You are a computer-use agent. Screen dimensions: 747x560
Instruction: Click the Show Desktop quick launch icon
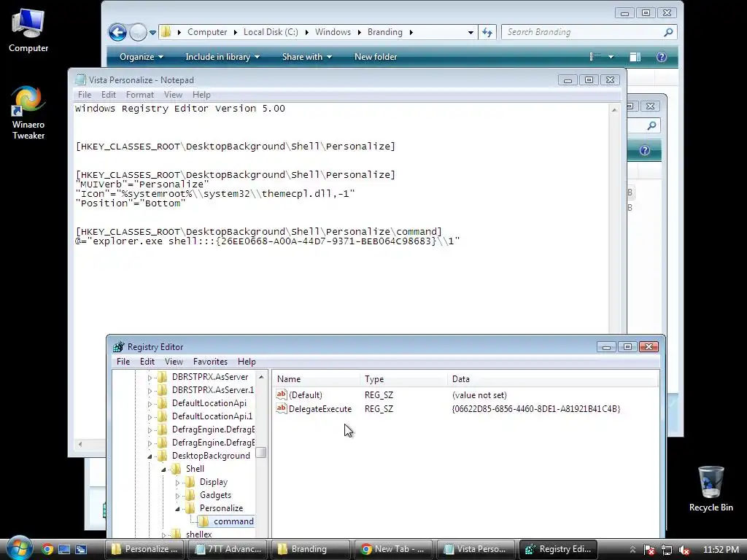tap(64, 549)
